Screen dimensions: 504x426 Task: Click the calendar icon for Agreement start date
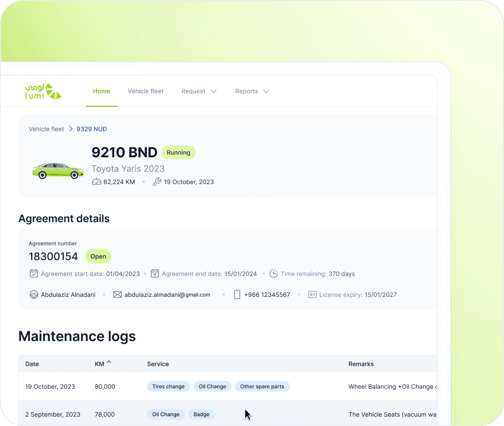34,273
